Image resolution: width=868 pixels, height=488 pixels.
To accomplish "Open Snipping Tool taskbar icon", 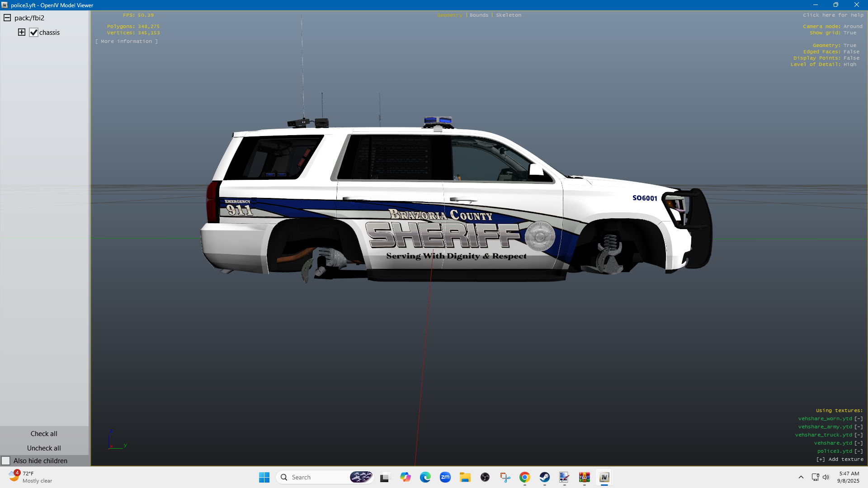I will (505, 477).
